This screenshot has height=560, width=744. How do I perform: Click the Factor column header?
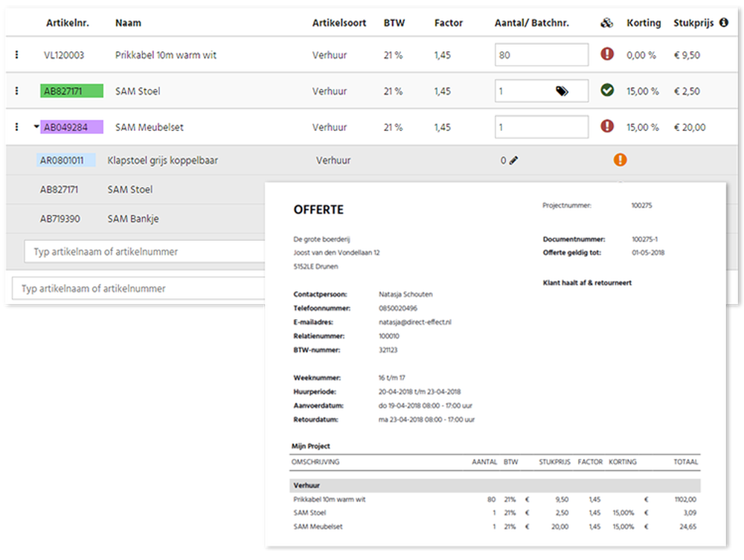[449, 23]
